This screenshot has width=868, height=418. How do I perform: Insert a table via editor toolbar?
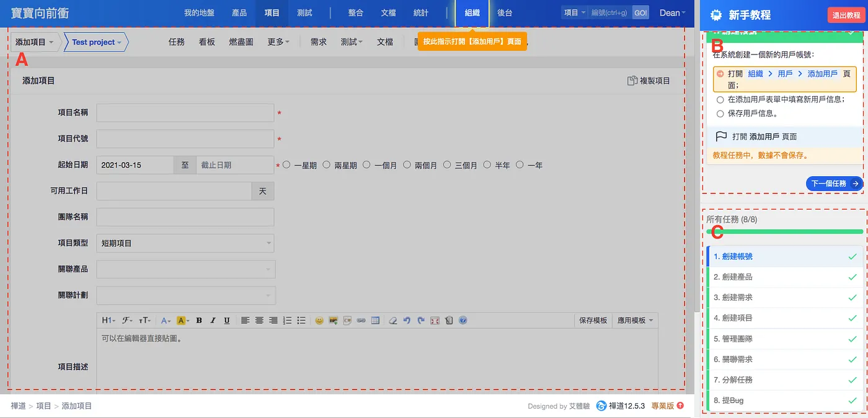tap(375, 321)
